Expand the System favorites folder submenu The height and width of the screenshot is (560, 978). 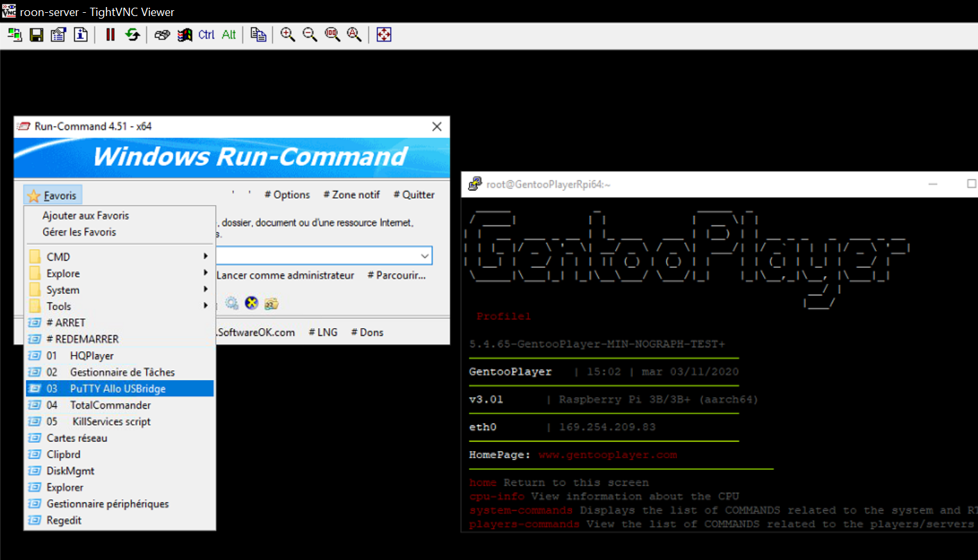119,290
